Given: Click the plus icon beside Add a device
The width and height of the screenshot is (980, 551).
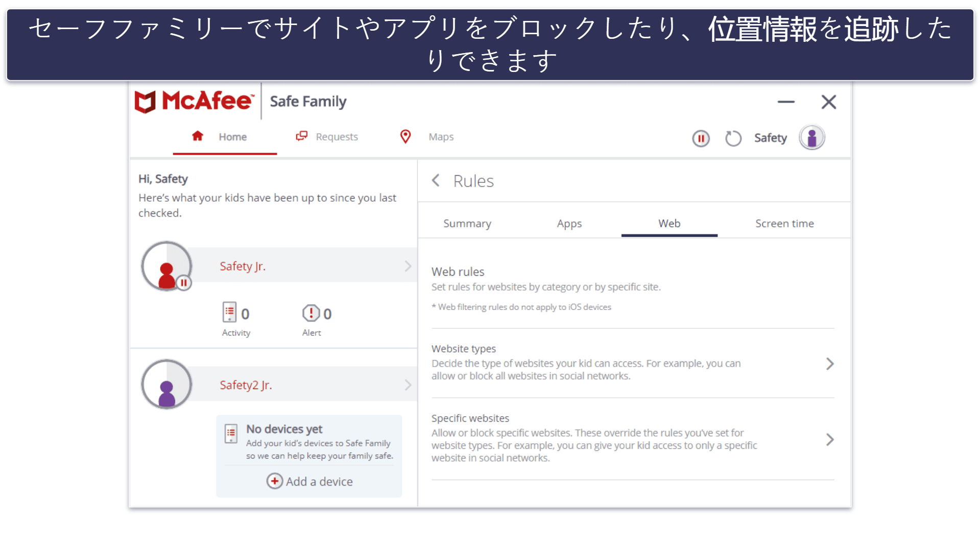Looking at the screenshot, I should 275,481.
